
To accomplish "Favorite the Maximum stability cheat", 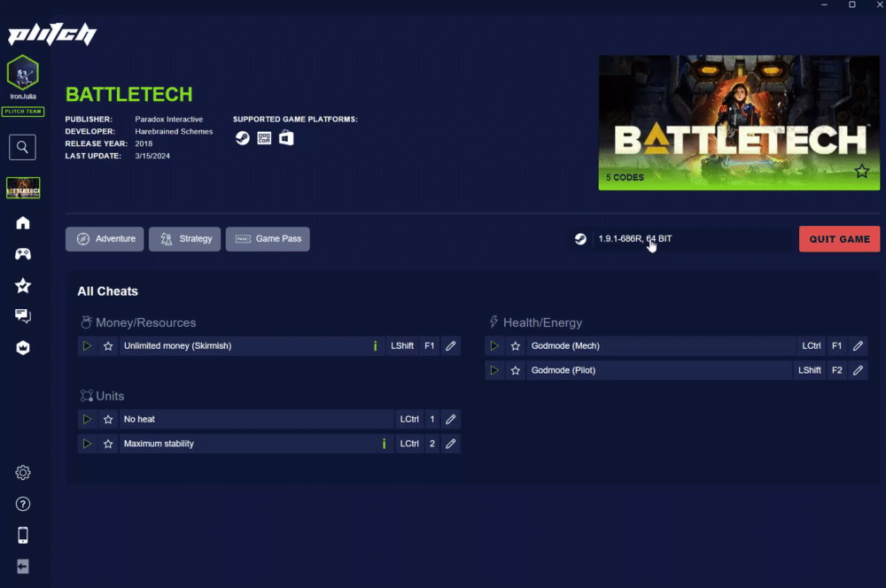I will [108, 444].
